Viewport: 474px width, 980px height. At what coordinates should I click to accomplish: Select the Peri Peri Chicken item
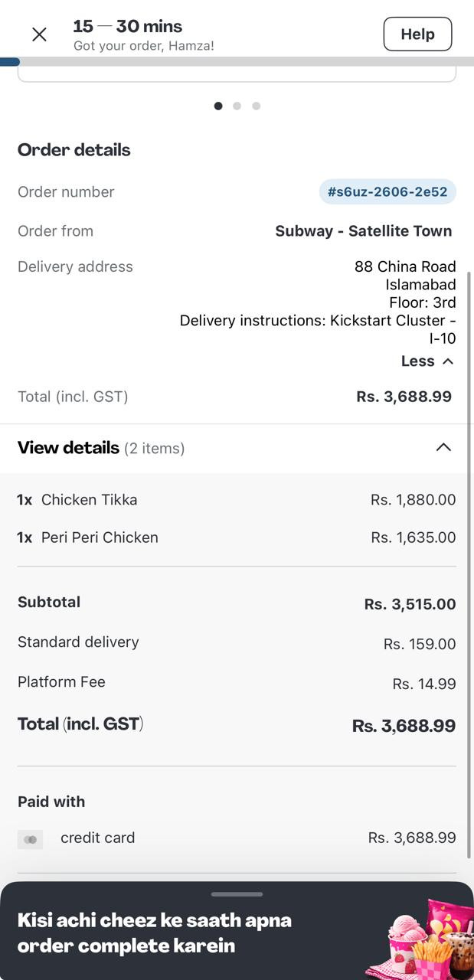pos(100,537)
